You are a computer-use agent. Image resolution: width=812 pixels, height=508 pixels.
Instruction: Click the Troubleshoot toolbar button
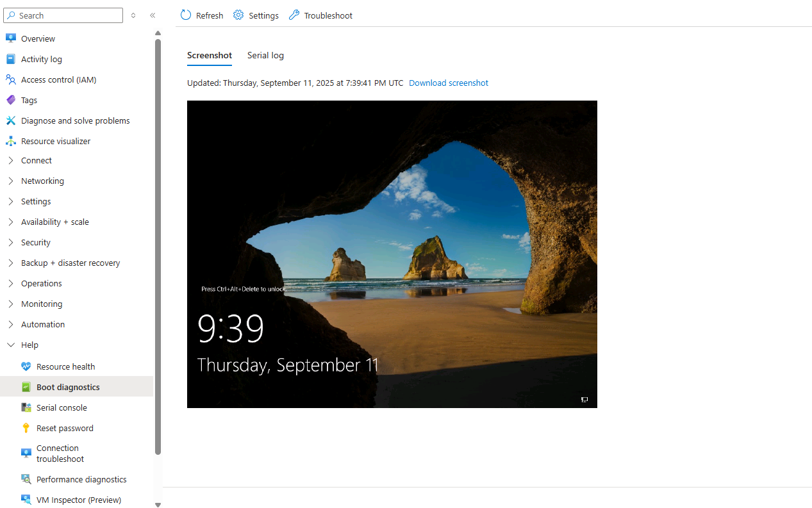[320, 15]
